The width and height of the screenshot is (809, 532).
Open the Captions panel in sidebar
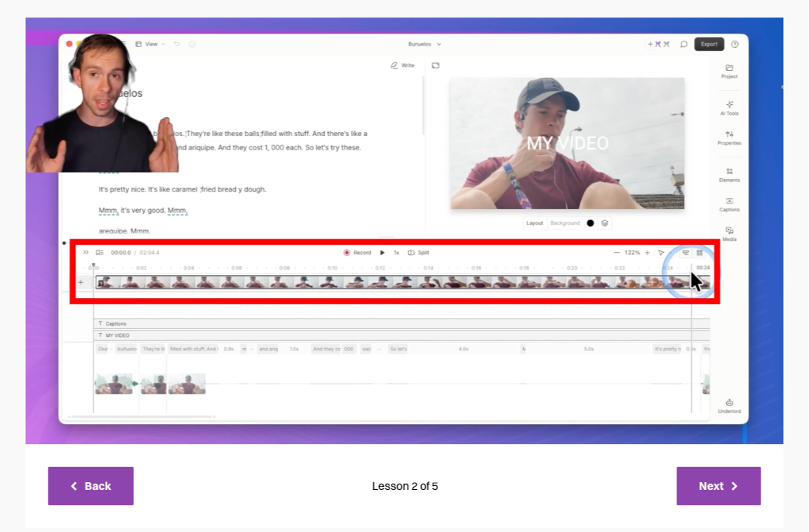click(x=729, y=204)
